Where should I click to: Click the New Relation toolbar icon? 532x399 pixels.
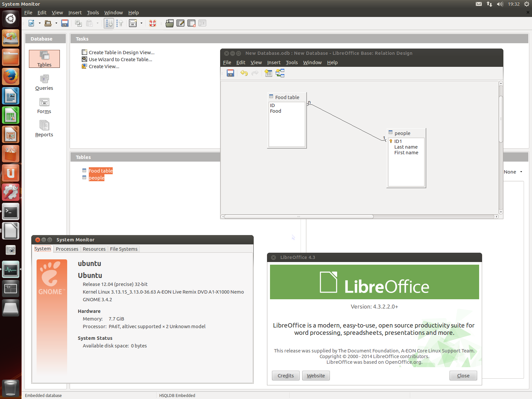click(x=280, y=73)
